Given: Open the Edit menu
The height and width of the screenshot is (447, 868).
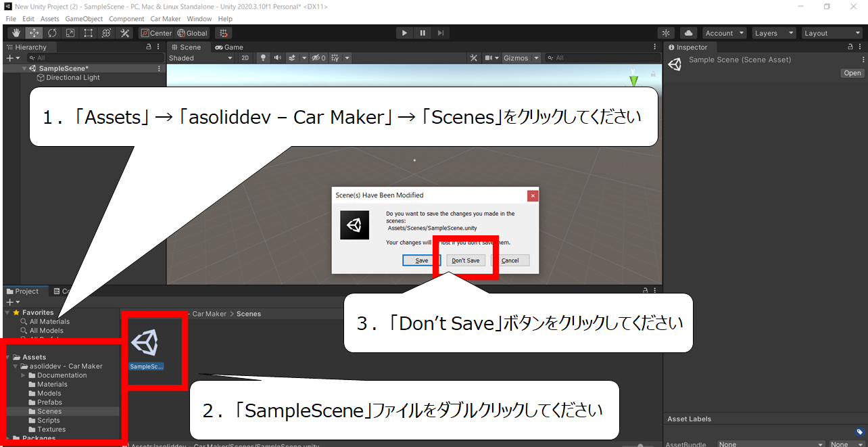Looking at the screenshot, I should (28, 19).
